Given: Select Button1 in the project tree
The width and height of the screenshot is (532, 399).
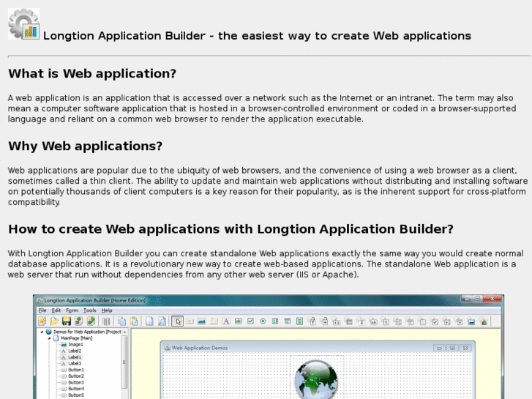Looking at the screenshot, I should click(76, 370).
